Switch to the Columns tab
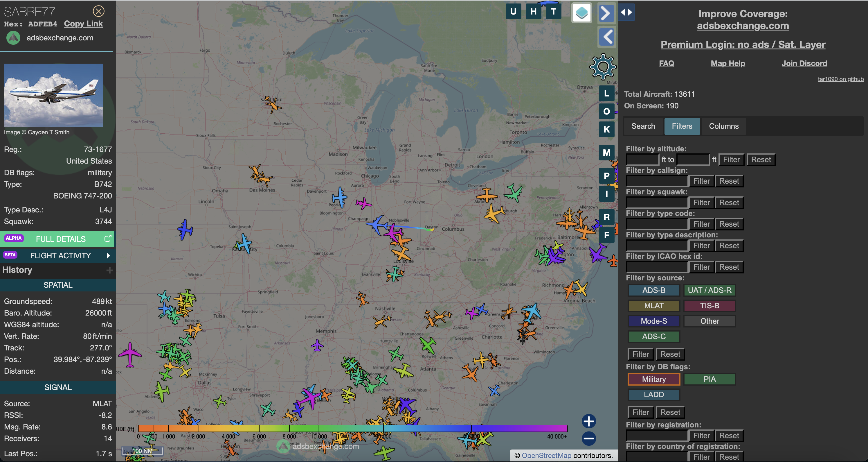Viewport: 868px width, 462px height. click(723, 126)
